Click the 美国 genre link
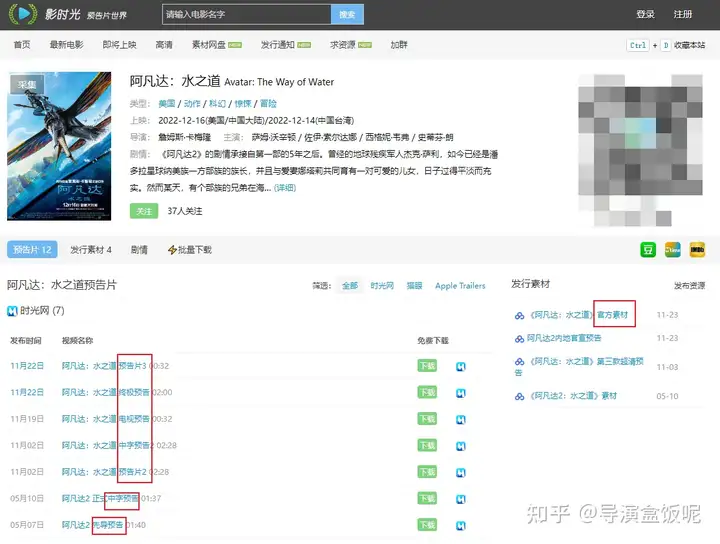Image resolution: width=720 pixels, height=544 pixels. (x=167, y=104)
